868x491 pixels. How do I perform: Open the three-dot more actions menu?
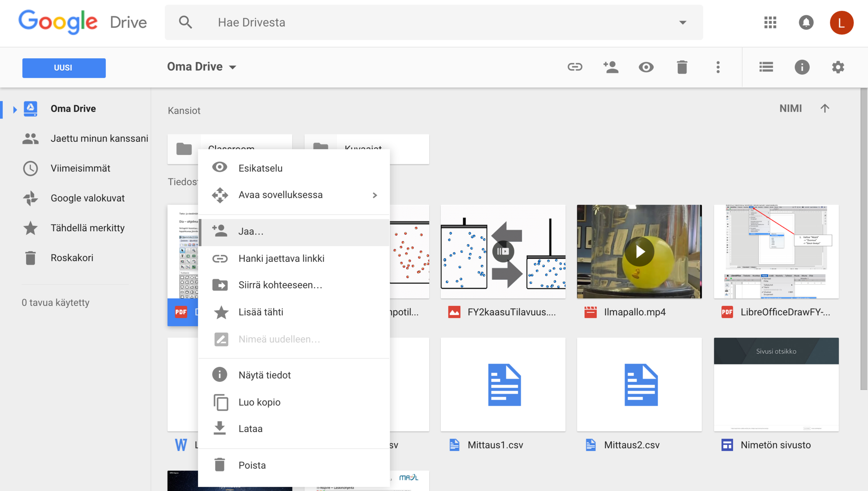pos(718,67)
